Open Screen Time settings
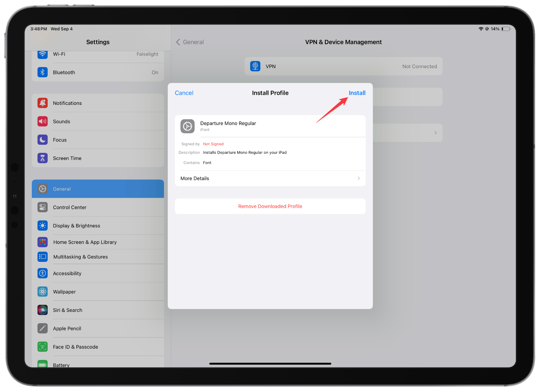 pos(98,158)
